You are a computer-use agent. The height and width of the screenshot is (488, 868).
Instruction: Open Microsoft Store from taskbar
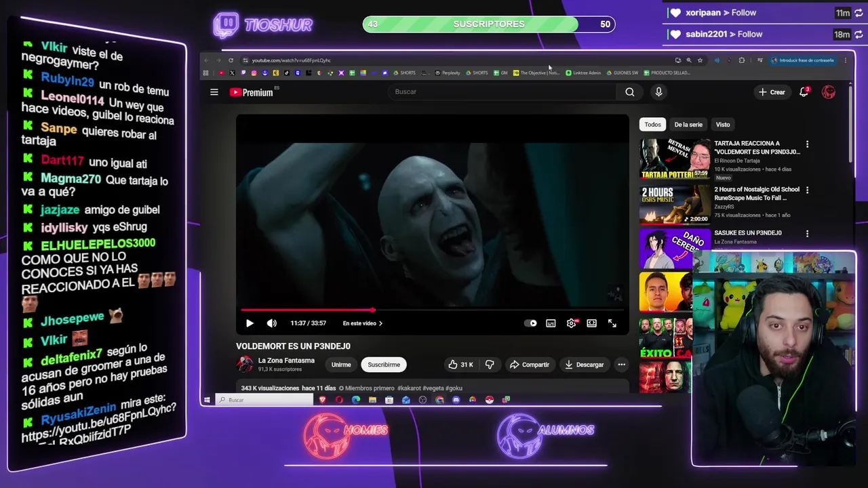tap(389, 400)
